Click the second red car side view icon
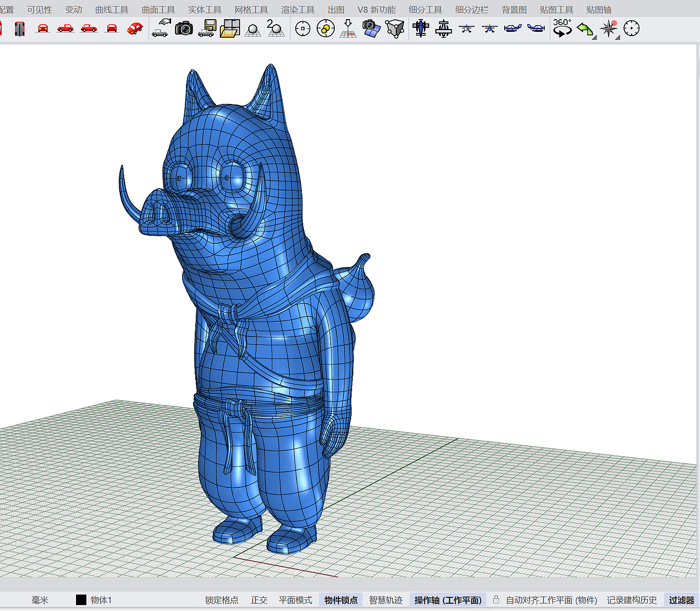700x611 pixels. pos(89,28)
